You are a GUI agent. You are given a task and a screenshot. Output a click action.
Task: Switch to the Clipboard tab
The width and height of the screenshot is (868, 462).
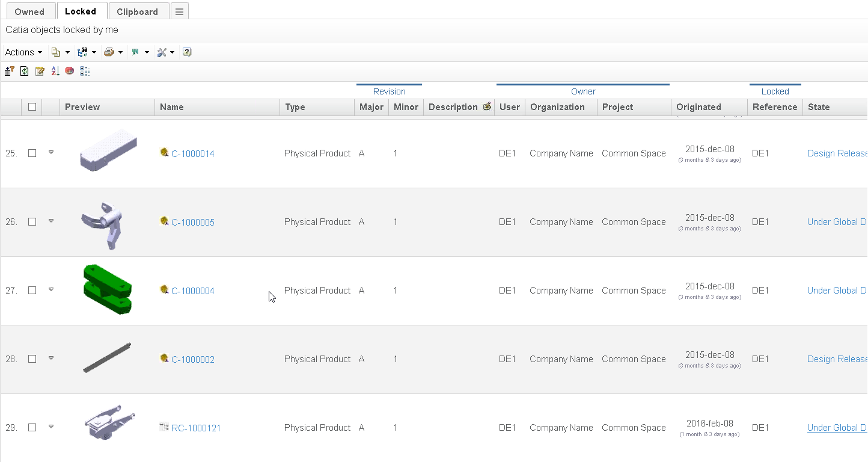[137, 11]
